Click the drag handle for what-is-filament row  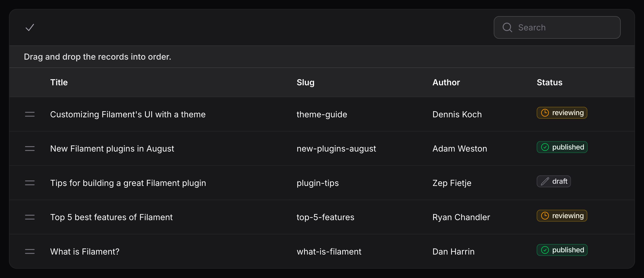pyautogui.click(x=30, y=252)
